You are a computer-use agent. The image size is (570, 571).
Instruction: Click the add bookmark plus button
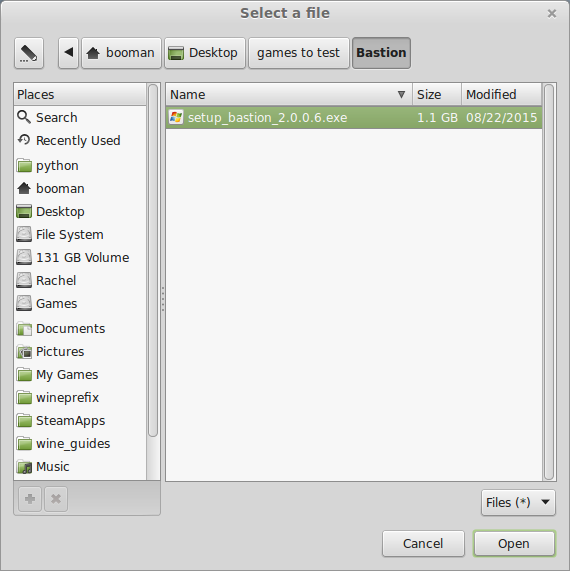click(x=30, y=499)
